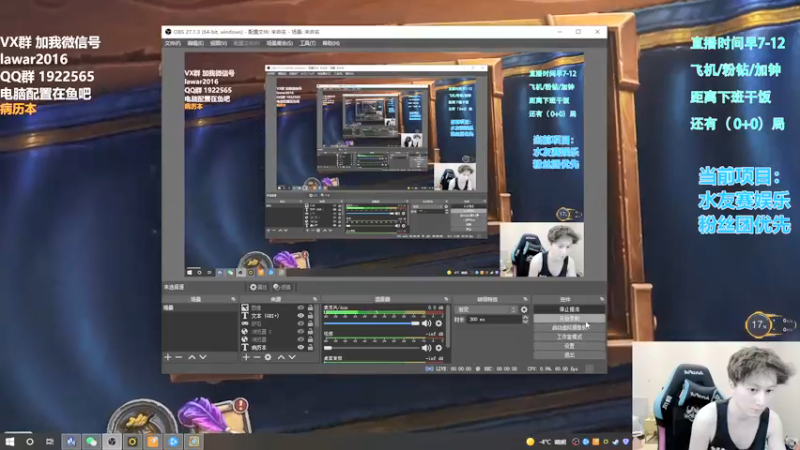The width and height of the screenshot is (800, 450).
Task: Open Task View on the taskbar
Action: pos(49,441)
